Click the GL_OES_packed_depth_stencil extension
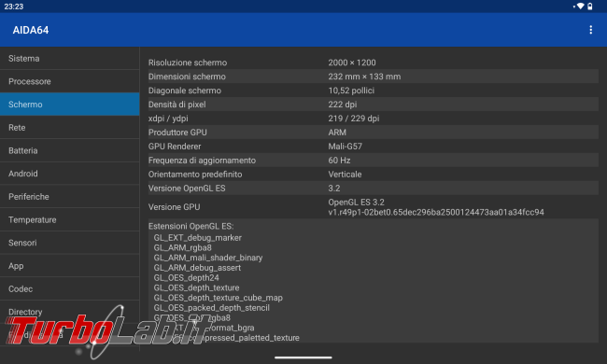Viewport: 607px width, 364px height. click(211, 308)
